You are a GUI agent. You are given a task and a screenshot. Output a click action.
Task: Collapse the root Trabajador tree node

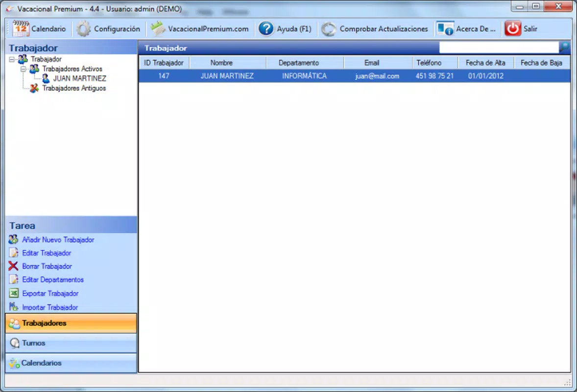point(12,59)
